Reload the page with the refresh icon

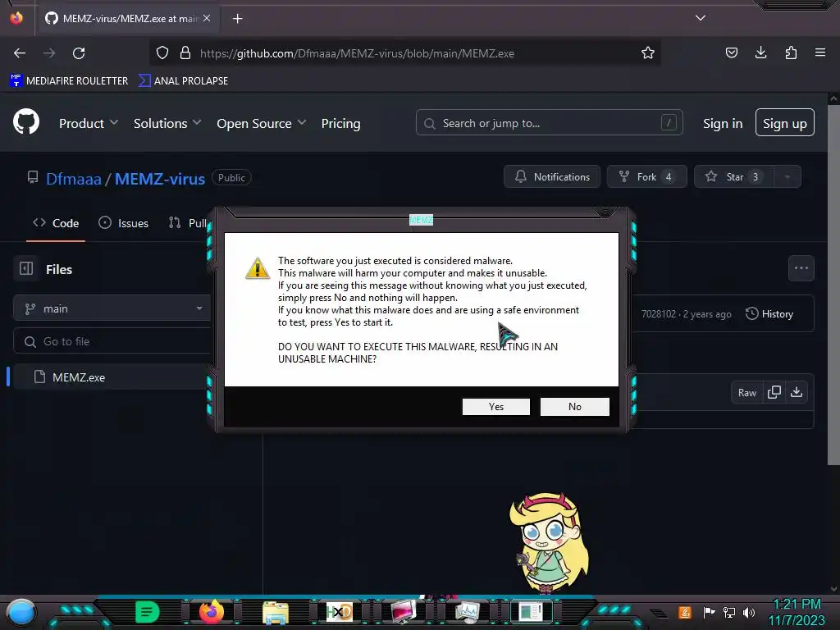pyautogui.click(x=79, y=53)
